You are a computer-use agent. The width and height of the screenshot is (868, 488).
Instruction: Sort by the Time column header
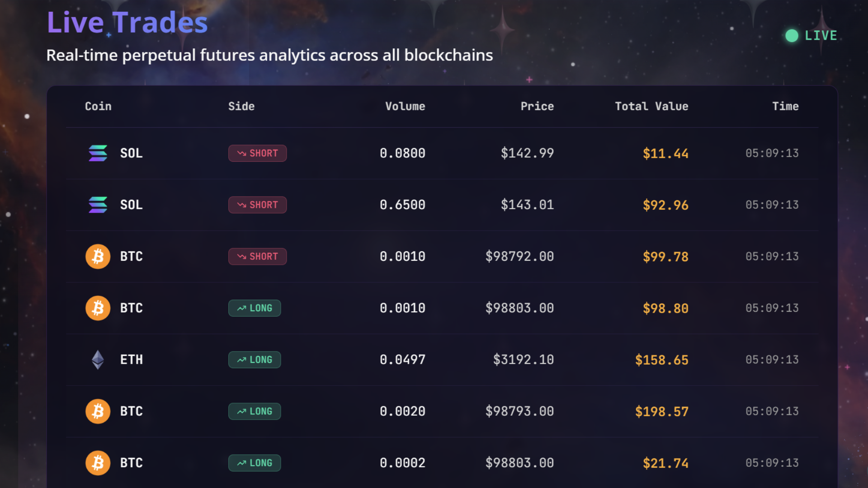pos(785,106)
